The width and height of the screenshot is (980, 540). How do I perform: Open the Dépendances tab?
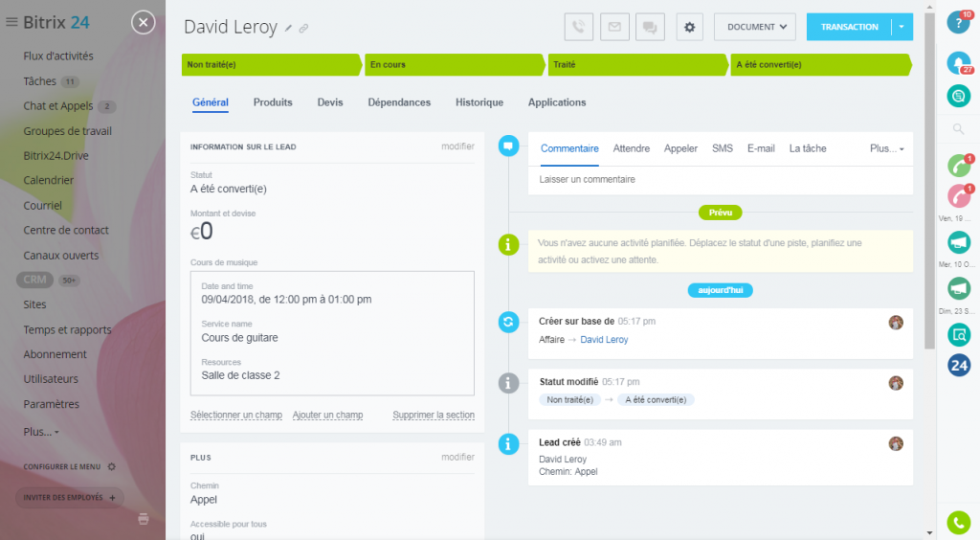pyautogui.click(x=399, y=102)
